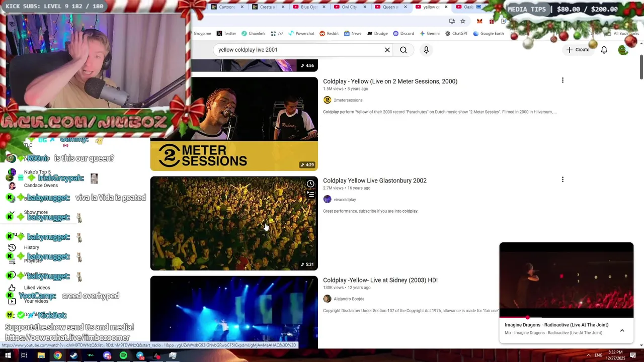Open the MetaMask fox extension
The image size is (644, 362).
tap(479, 21)
